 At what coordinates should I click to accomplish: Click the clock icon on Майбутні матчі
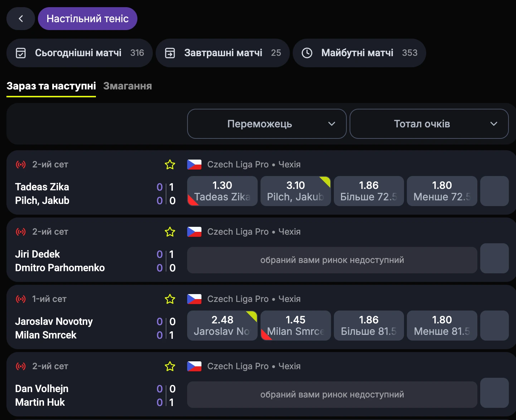tap(307, 53)
